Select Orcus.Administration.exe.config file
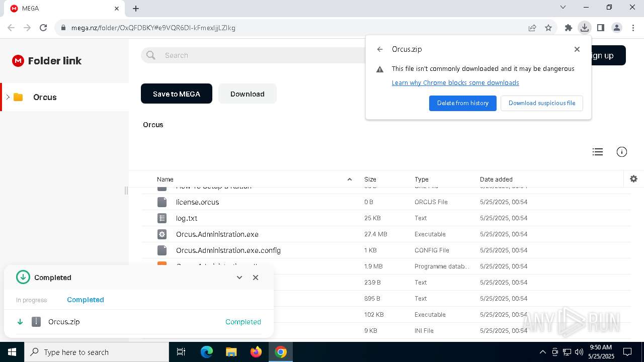 pyautogui.click(x=386, y=250)
